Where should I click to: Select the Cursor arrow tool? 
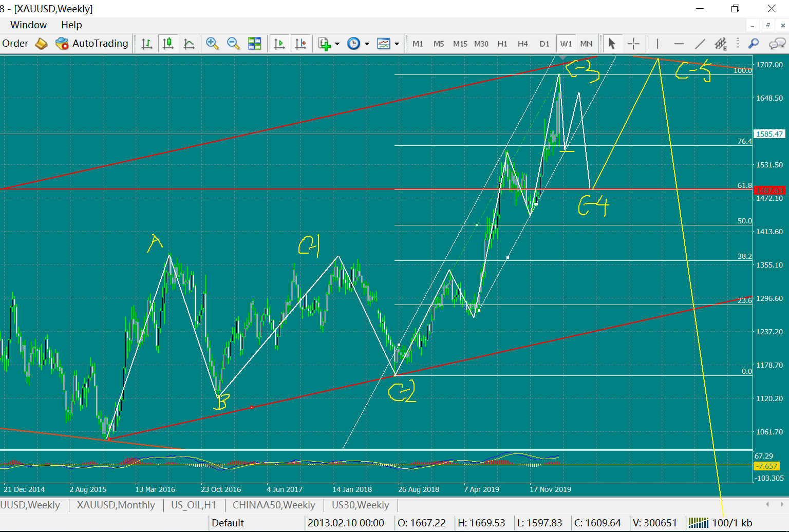(x=611, y=44)
